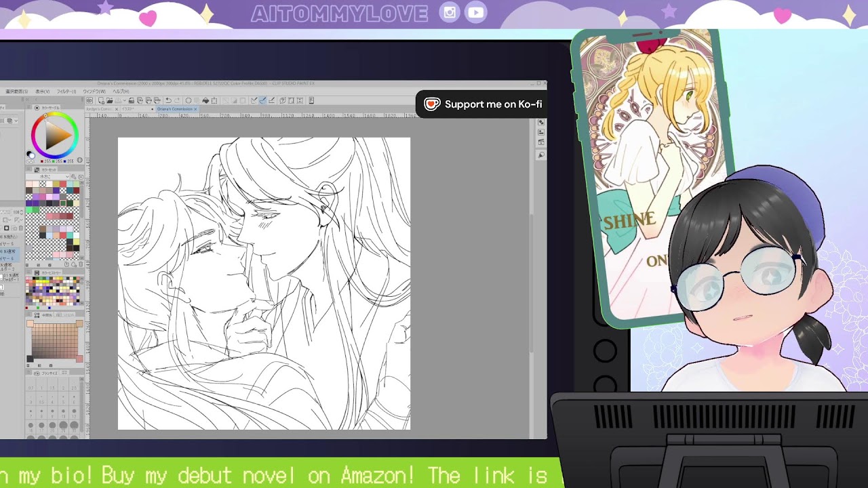Expand the Save icon dropdown arrow
The height and width of the screenshot is (488, 868).
click(124, 100)
